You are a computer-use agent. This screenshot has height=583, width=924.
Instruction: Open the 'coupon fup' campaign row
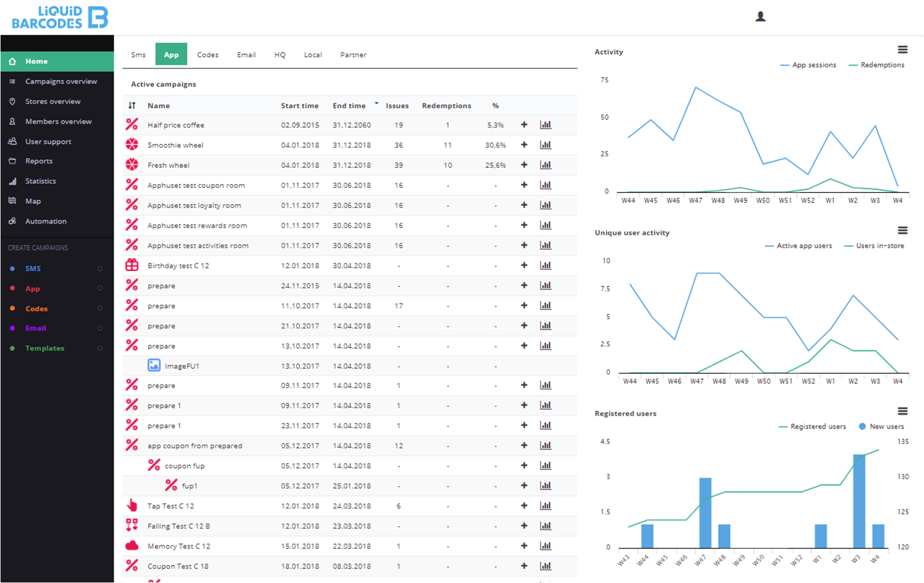click(185, 466)
